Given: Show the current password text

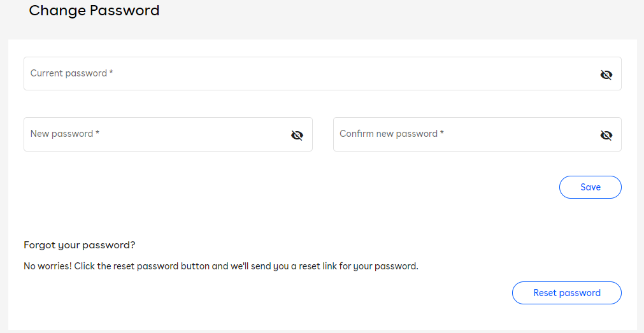Looking at the screenshot, I should coord(606,74).
